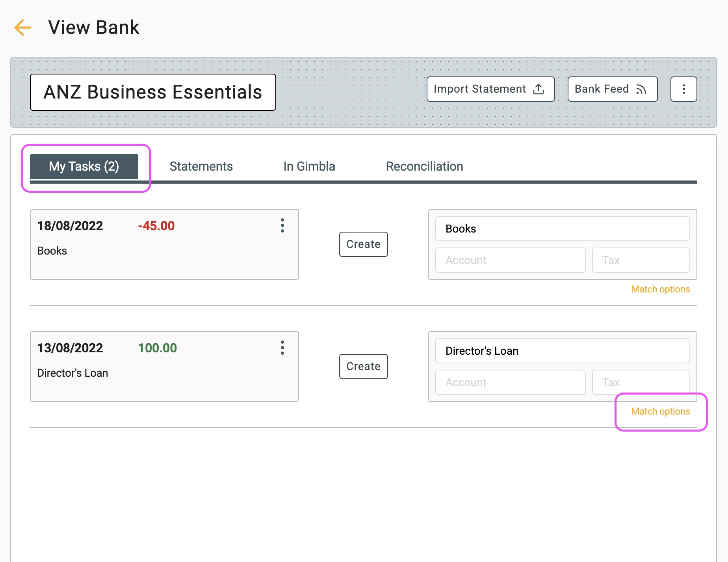Create entry for the Books transaction
The height and width of the screenshot is (562, 728).
pyautogui.click(x=363, y=244)
